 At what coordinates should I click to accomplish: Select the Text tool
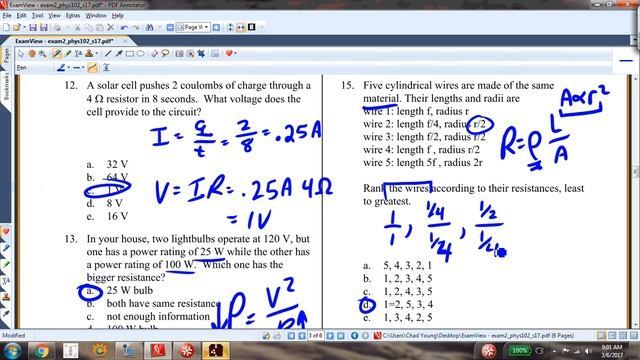(78, 53)
